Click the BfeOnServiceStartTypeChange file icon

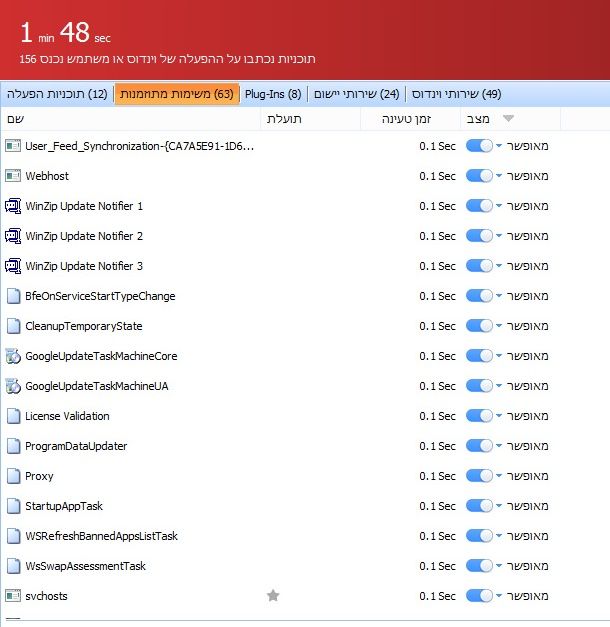13,296
